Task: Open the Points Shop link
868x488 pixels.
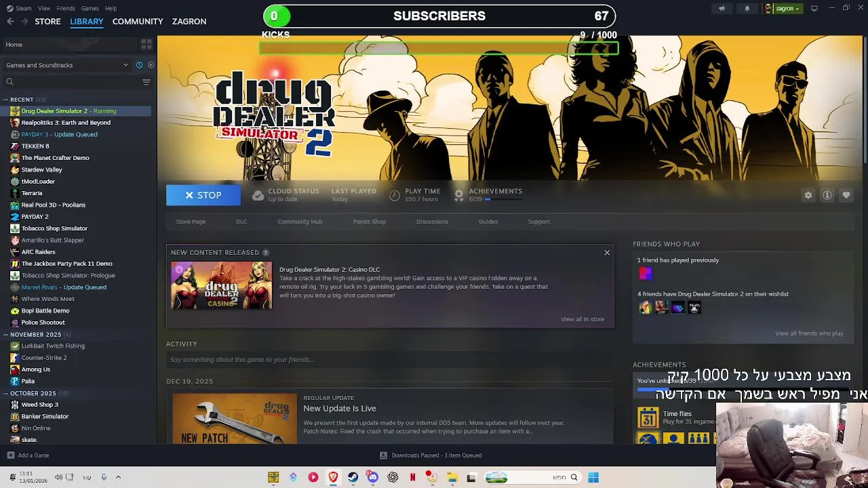Action: (369, 222)
